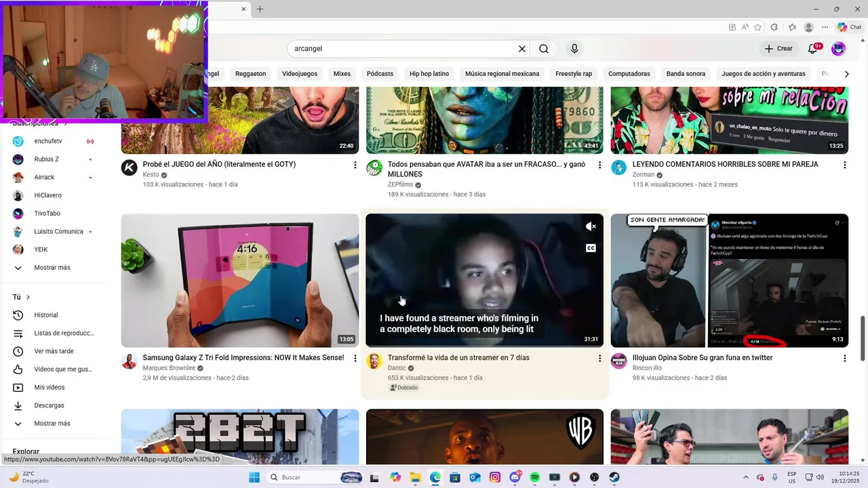Viewport: 868px width, 488px height.
Task: Open Marques Brownlee channel link
Action: (x=169, y=368)
